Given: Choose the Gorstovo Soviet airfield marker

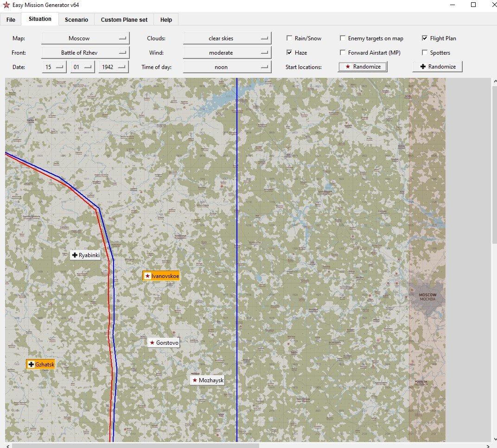Looking at the screenshot, I should (x=164, y=342).
